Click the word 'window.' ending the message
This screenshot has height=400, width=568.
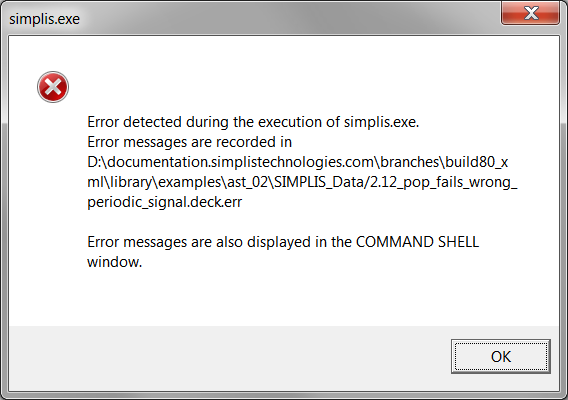click(x=114, y=262)
